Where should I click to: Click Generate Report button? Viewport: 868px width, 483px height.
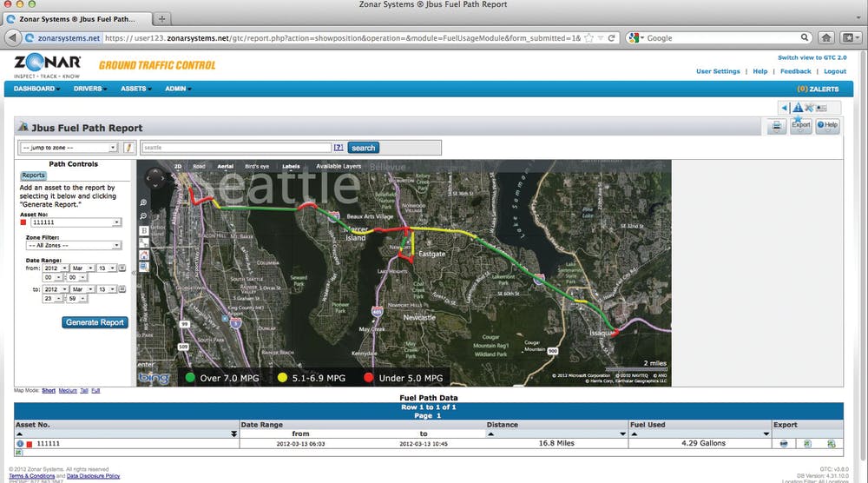click(x=95, y=322)
